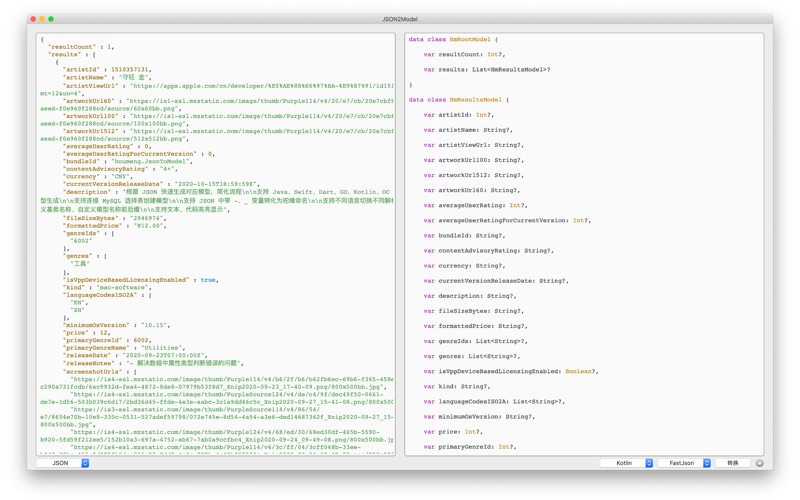This screenshot has height=500, width=800.
Task: Click "var isVppDeviceBasedLicensingEnabled: Boolean?" line
Action: point(511,371)
